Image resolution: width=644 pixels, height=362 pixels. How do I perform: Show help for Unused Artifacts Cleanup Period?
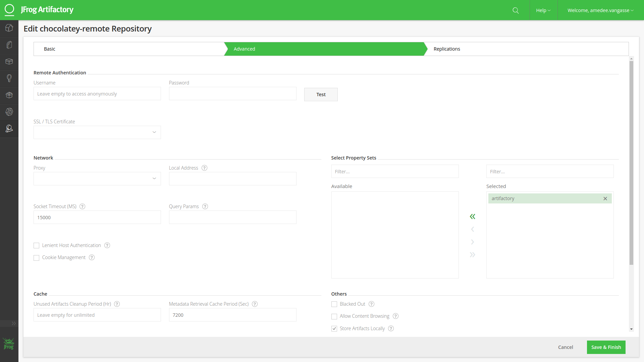pyautogui.click(x=117, y=304)
